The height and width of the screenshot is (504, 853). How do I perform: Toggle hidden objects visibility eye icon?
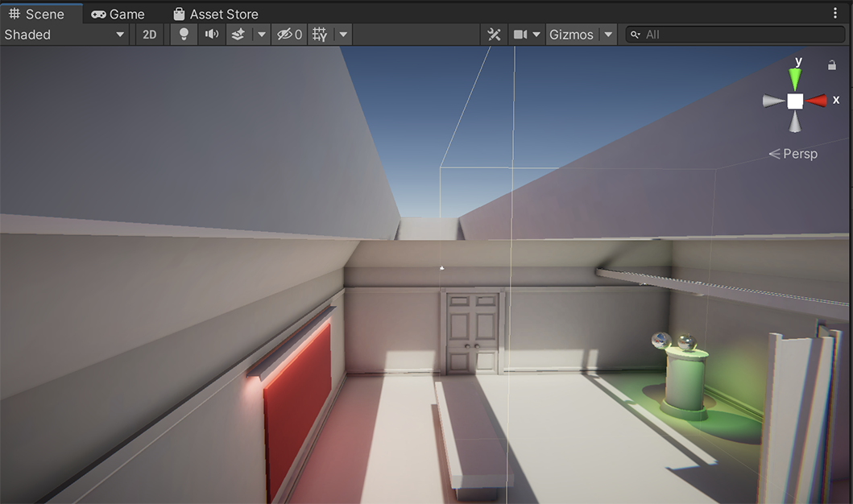coord(289,35)
